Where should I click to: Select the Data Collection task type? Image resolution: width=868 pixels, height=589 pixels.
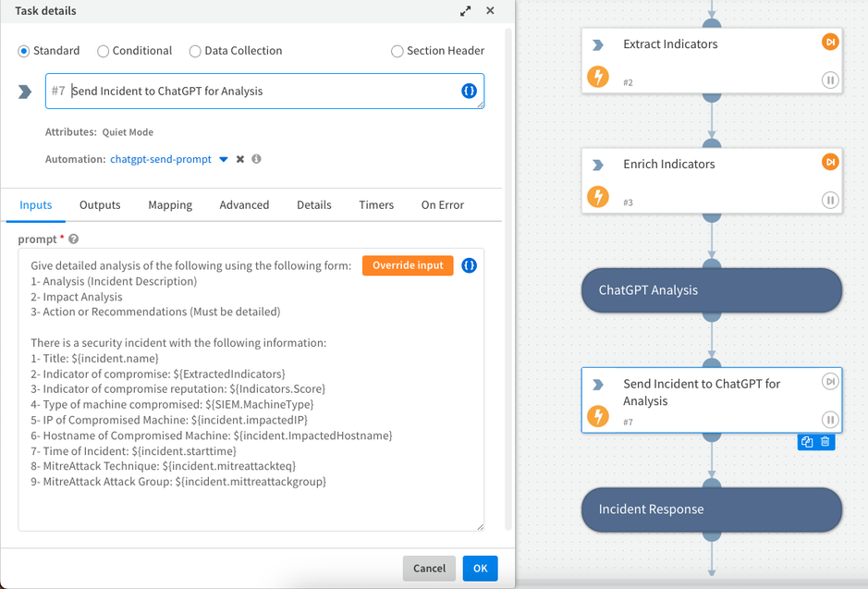click(x=195, y=51)
